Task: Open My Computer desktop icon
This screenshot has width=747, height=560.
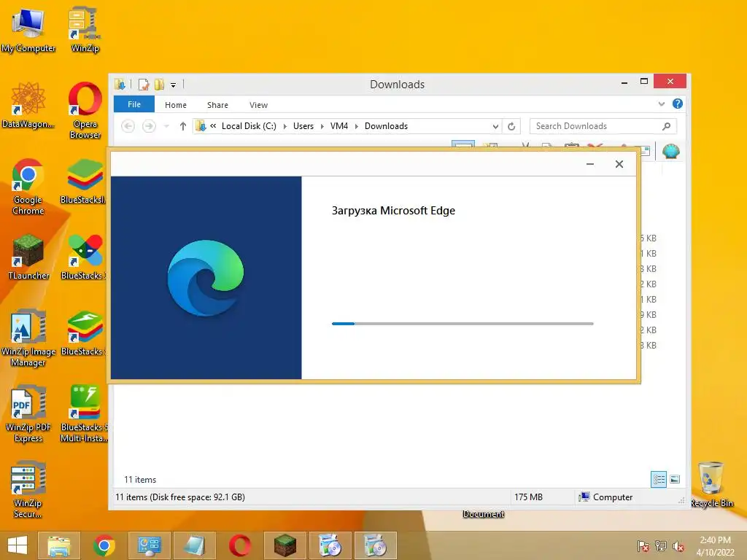Action: click(28, 29)
